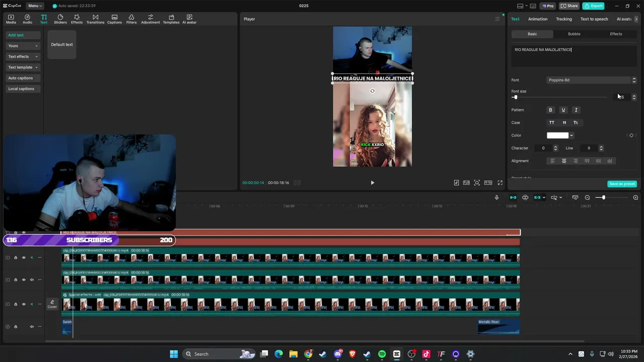
Task: Toggle Italic in the Pattern row
Action: tap(576, 110)
